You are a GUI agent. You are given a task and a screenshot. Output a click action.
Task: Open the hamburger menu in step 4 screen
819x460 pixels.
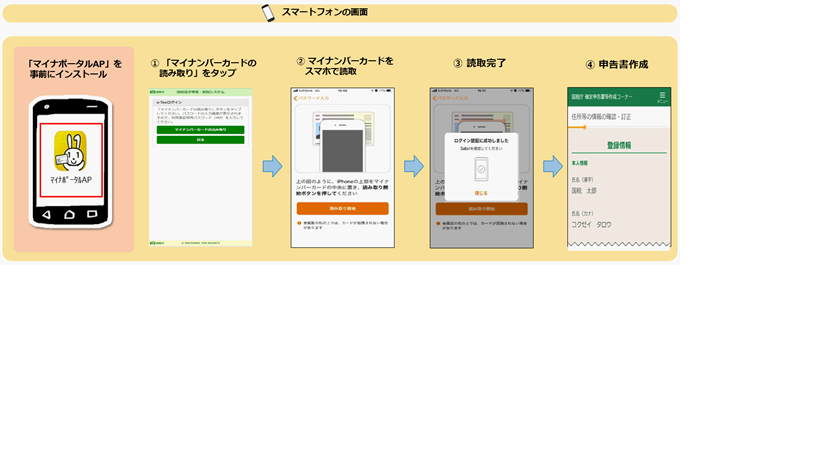click(x=662, y=96)
